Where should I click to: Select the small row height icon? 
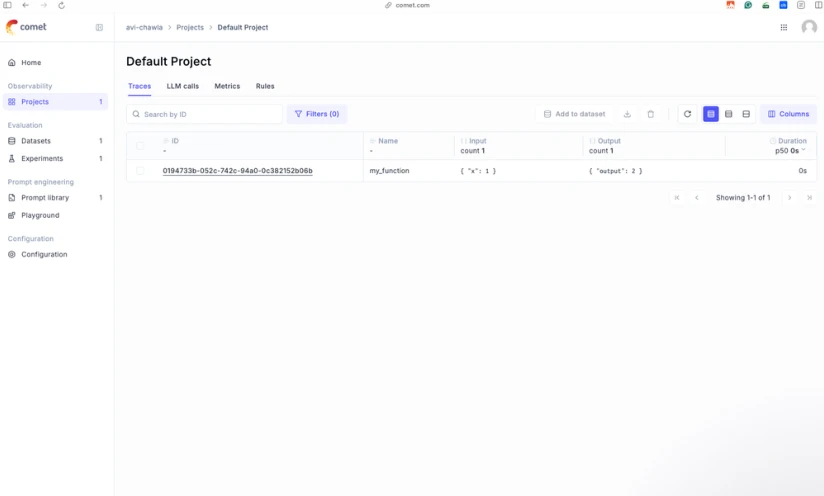point(711,114)
